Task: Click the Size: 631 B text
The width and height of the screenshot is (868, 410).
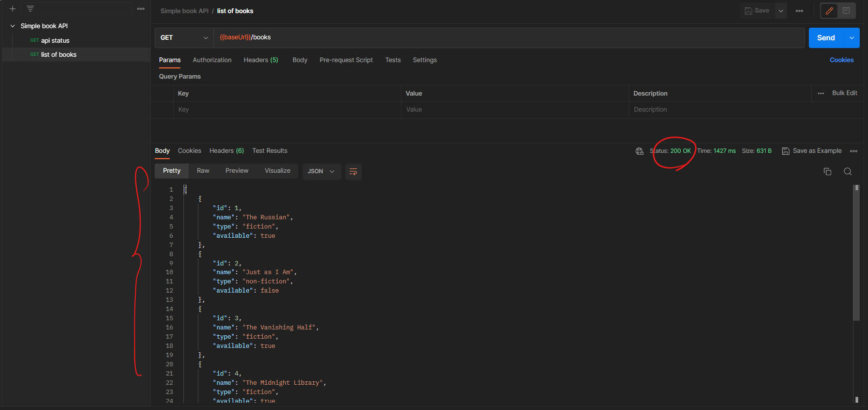Action: coord(756,151)
